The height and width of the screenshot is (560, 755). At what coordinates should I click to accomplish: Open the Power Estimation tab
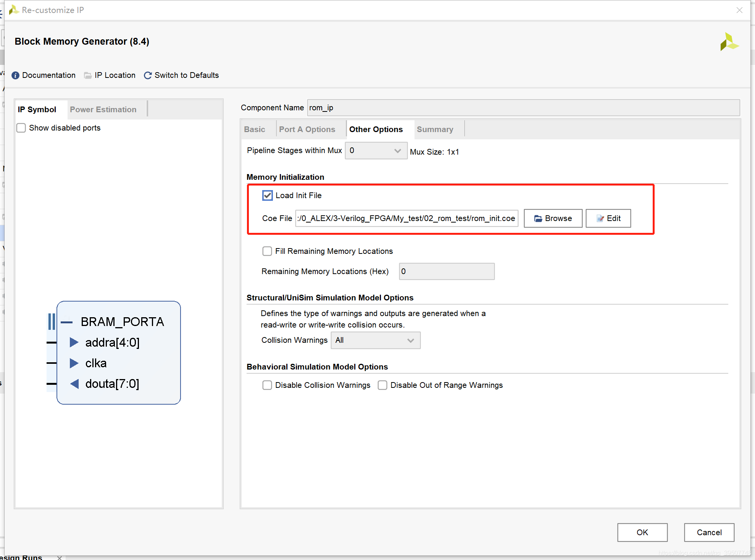[x=103, y=110]
